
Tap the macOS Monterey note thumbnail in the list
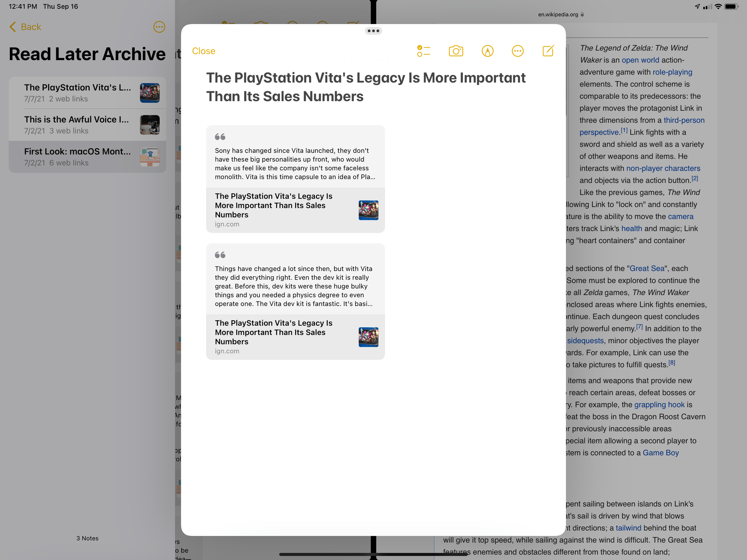point(150,157)
